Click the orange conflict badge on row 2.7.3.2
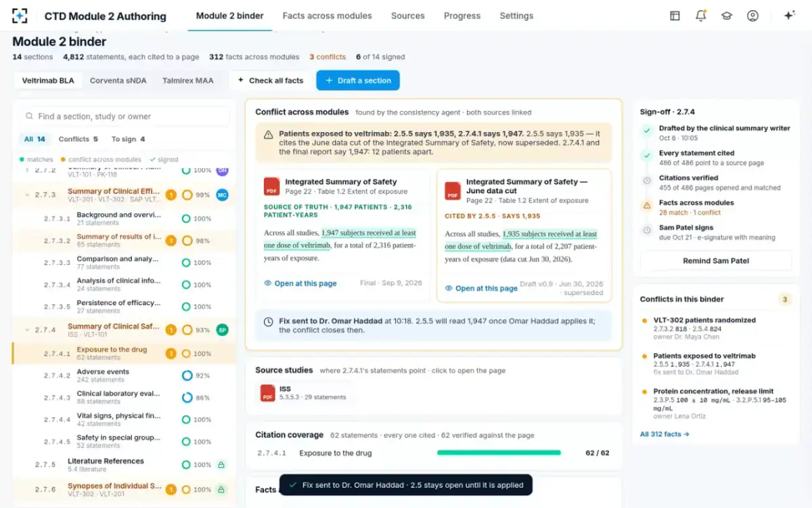Screen dimensions: 812x508 pos(171,240)
